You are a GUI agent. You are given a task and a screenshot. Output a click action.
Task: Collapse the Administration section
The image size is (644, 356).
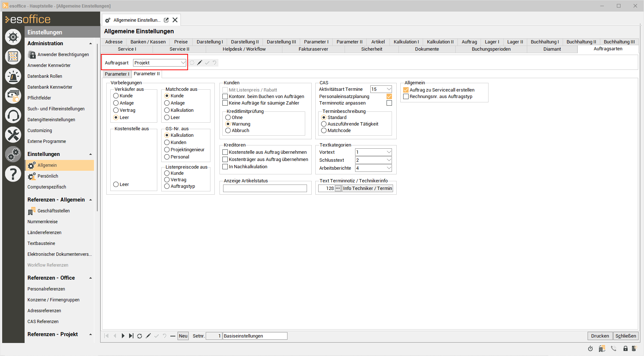tap(90, 44)
